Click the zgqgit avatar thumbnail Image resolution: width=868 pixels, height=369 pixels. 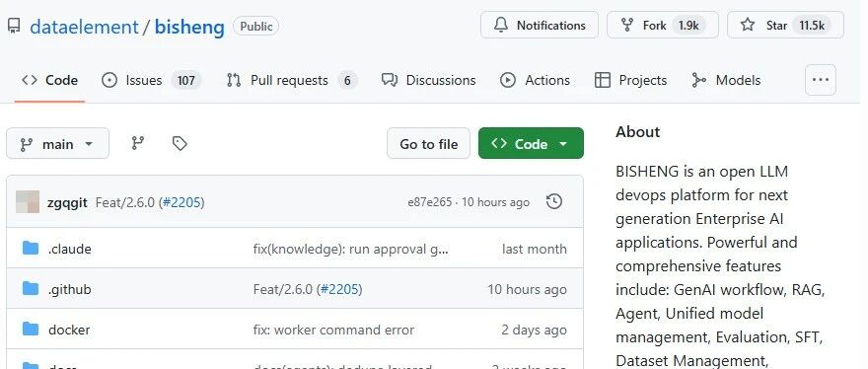pos(28,202)
